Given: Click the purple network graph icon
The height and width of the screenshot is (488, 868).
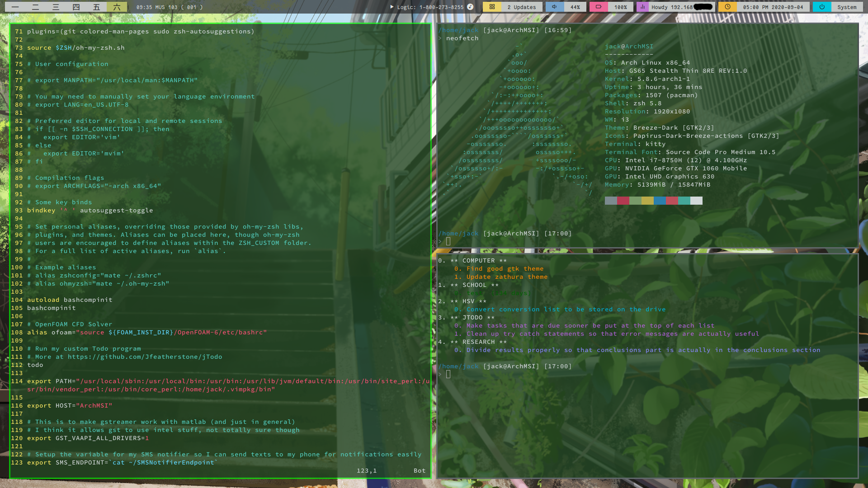Looking at the screenshot, I should pyautogui.click(x=642, y=7).
